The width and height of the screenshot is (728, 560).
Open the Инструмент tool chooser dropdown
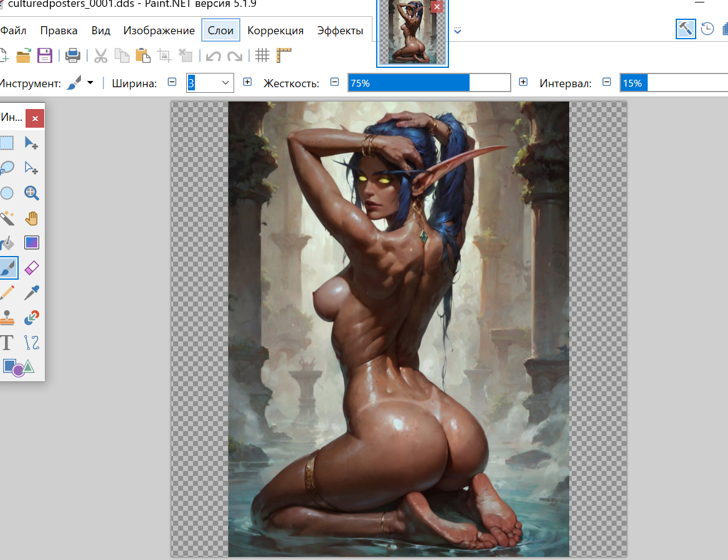(x=90, y=83)
